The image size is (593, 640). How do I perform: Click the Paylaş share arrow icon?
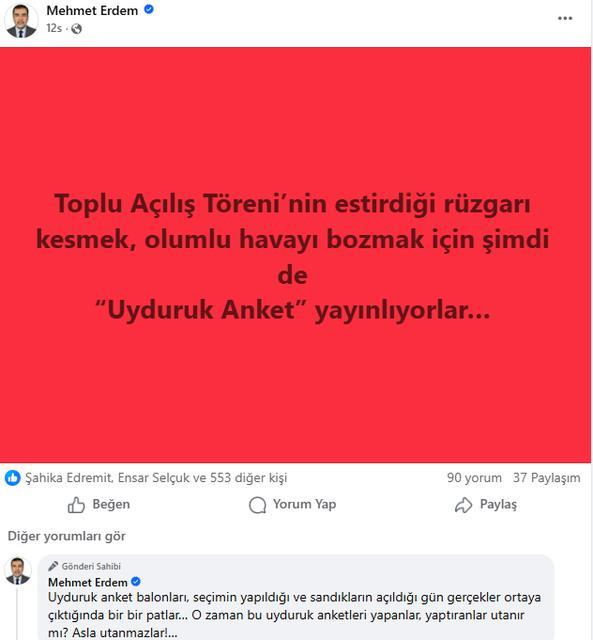463,505
